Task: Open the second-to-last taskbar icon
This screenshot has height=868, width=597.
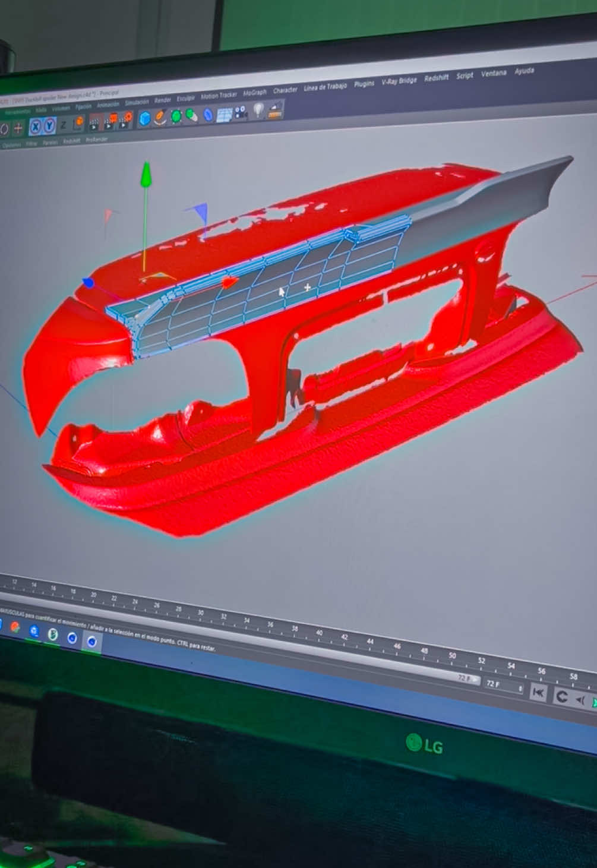Action: pyautogui.click(x=72, y=638)
